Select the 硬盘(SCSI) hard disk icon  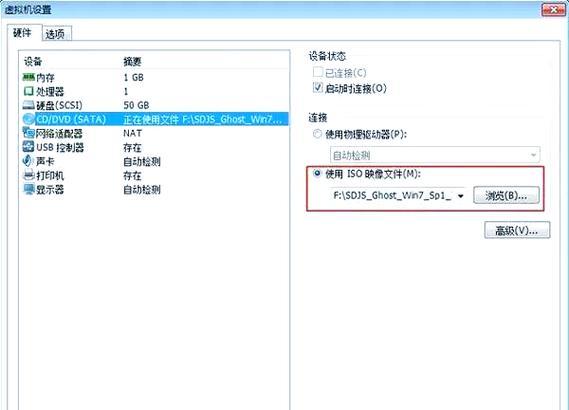pyautogui.click(x=28, y=105)
